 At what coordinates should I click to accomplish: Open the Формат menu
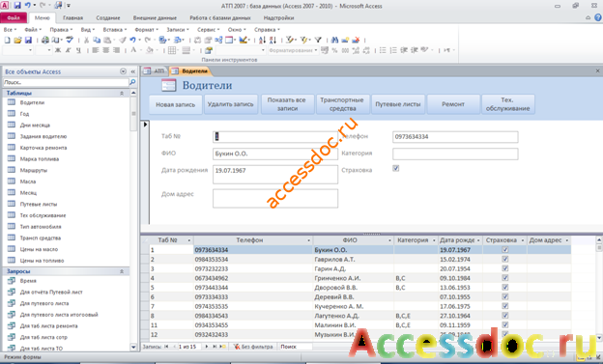pos(146,29)
